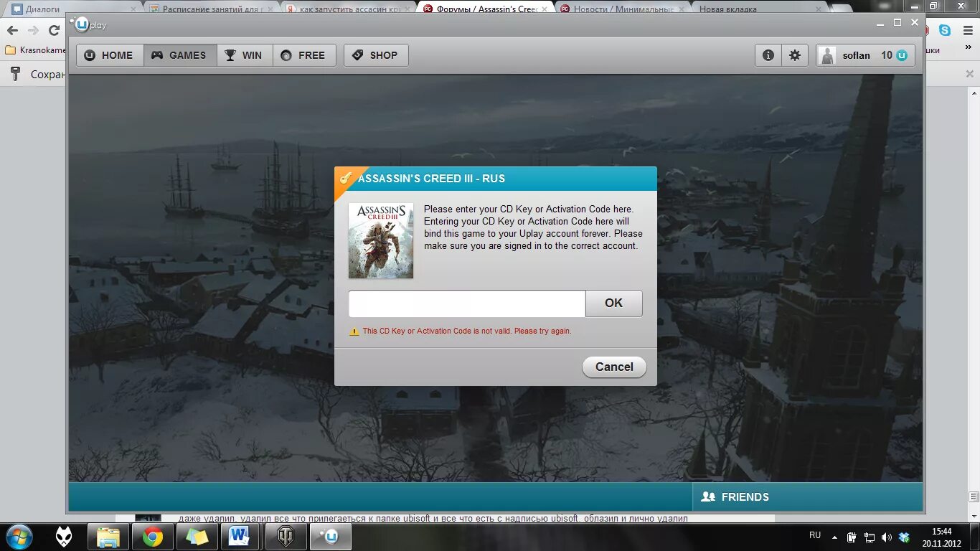Open foobar2000 from the taskbar
The width and height of the screenshot is (980, 551).
pos(64,537)
